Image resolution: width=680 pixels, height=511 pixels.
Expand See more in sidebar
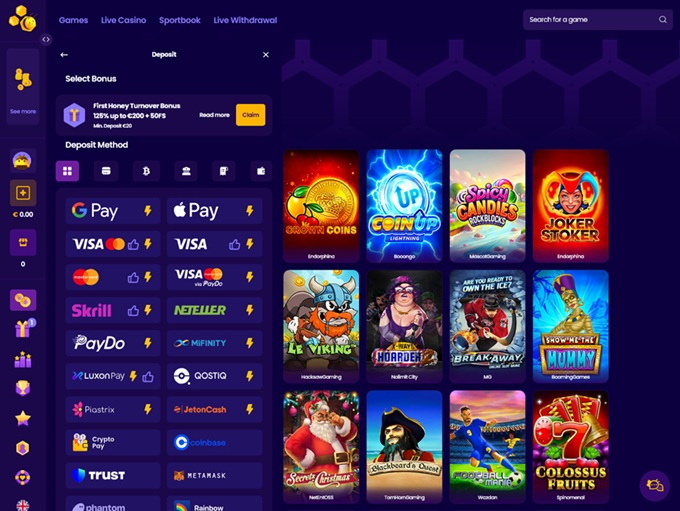pos(23,111)
